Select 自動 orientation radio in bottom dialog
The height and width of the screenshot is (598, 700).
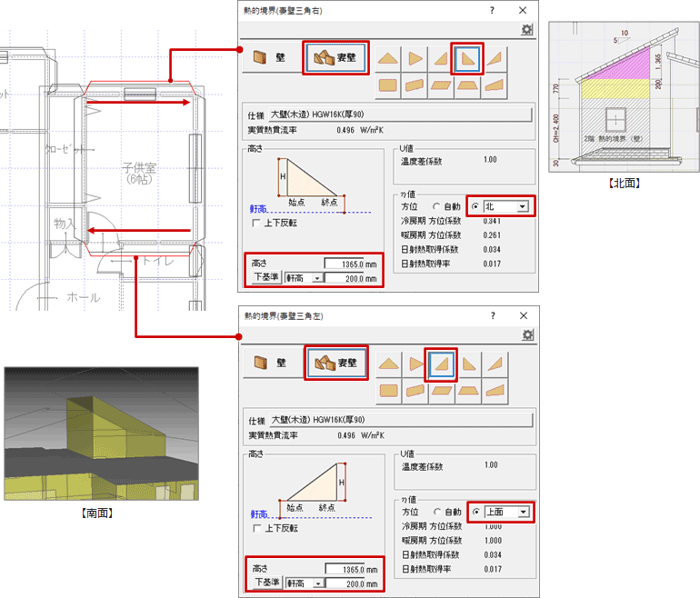tap(436, 512)
